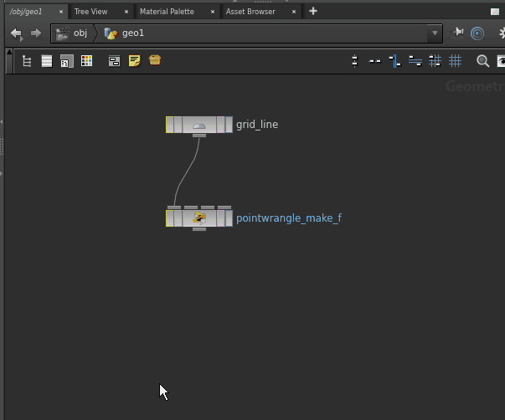Expand the network path dropdown arrow
The height and width of the screenshot is (420, 505).
[434, 33]
